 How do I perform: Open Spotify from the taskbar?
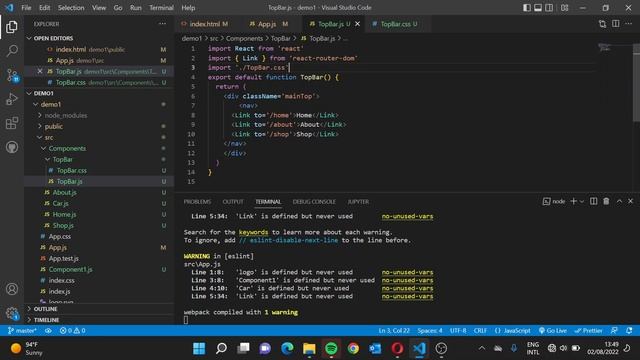(x=331, y=348)
